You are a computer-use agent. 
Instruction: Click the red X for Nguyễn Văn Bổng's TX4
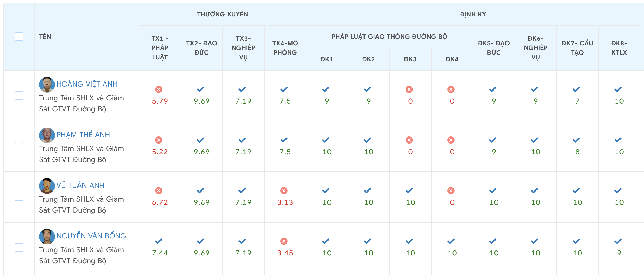[284, 241]
